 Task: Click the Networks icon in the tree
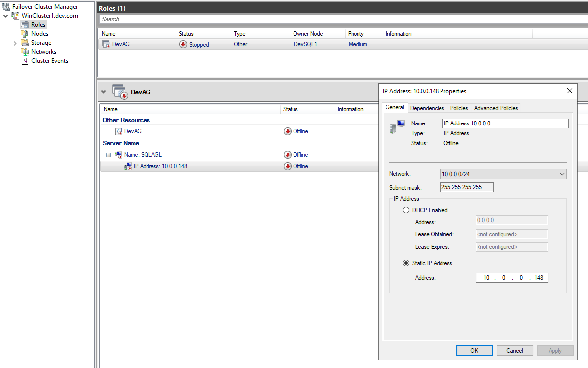point(25,52)
